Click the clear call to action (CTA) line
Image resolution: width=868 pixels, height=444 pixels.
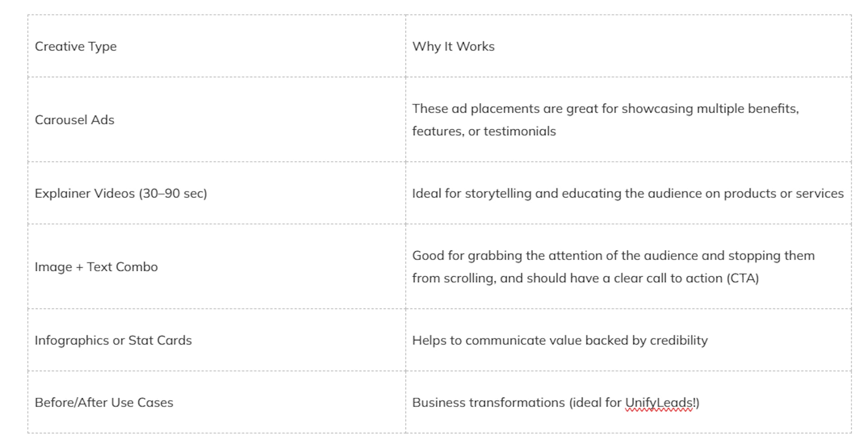[x=585, y=278]
